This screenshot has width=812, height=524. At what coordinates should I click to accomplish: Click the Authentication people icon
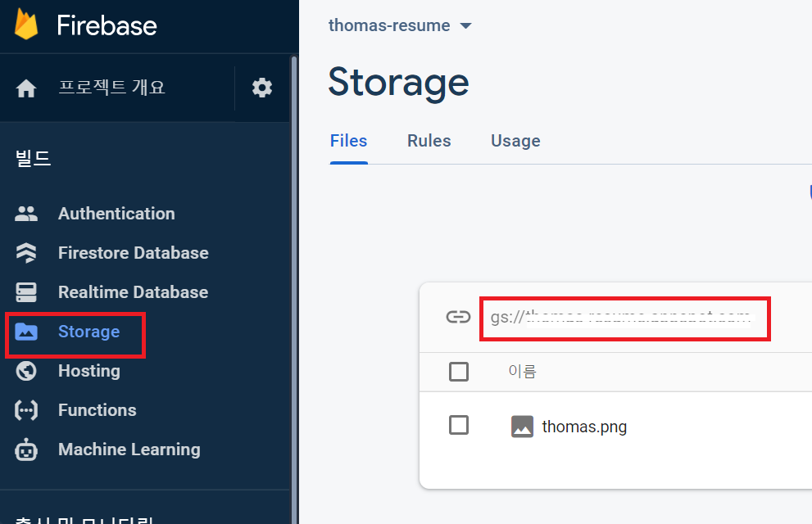pos(26,214)
